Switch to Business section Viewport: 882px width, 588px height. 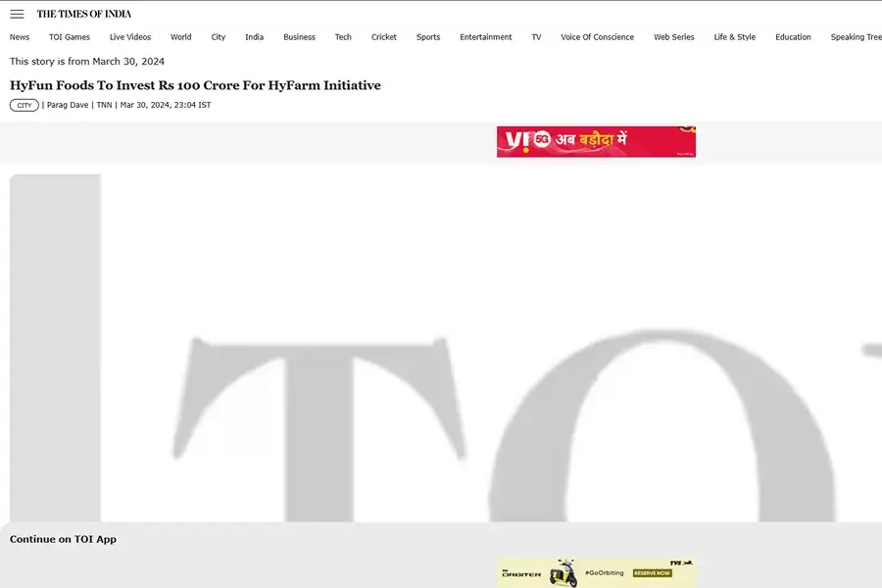coord(300,37)
